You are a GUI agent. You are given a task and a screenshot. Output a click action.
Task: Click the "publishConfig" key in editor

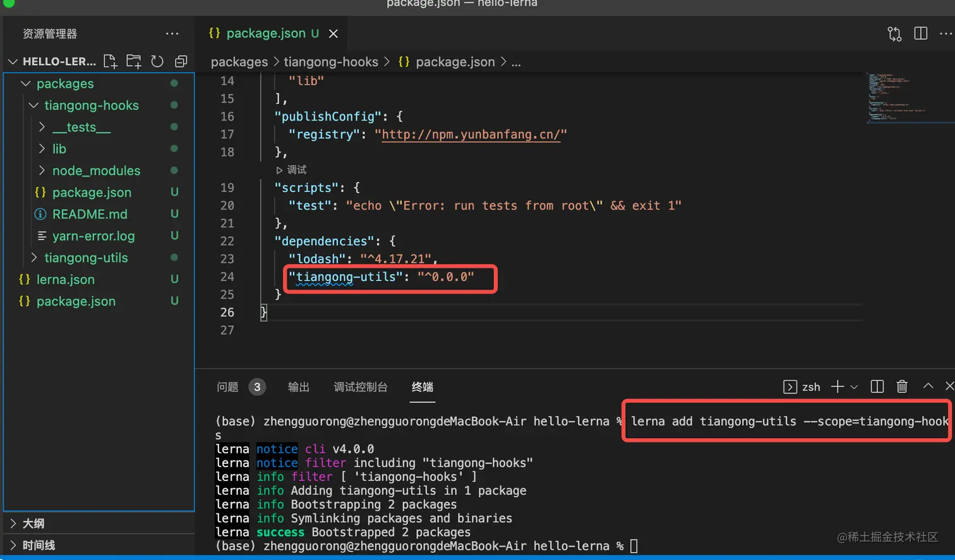[x=328, y=117]
